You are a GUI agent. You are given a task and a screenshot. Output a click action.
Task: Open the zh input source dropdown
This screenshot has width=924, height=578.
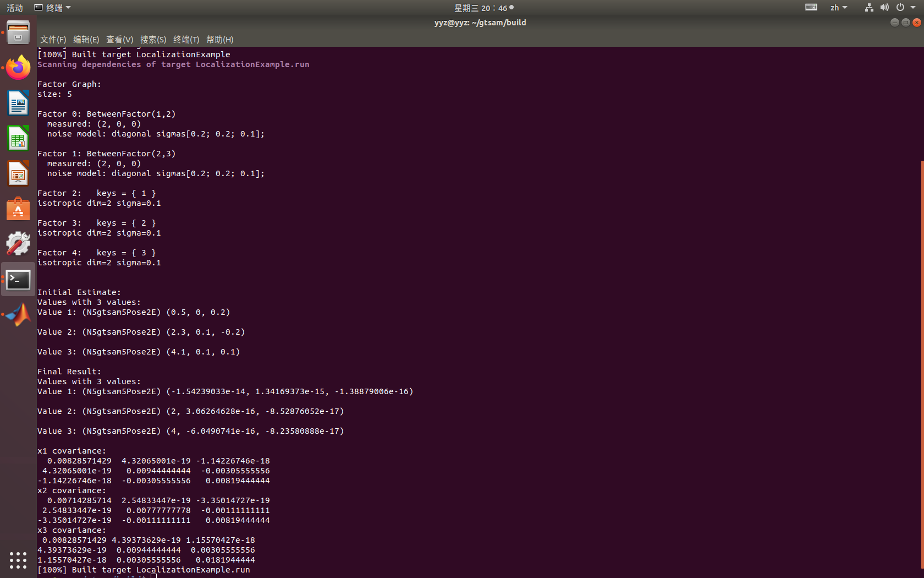click(838, 8)
